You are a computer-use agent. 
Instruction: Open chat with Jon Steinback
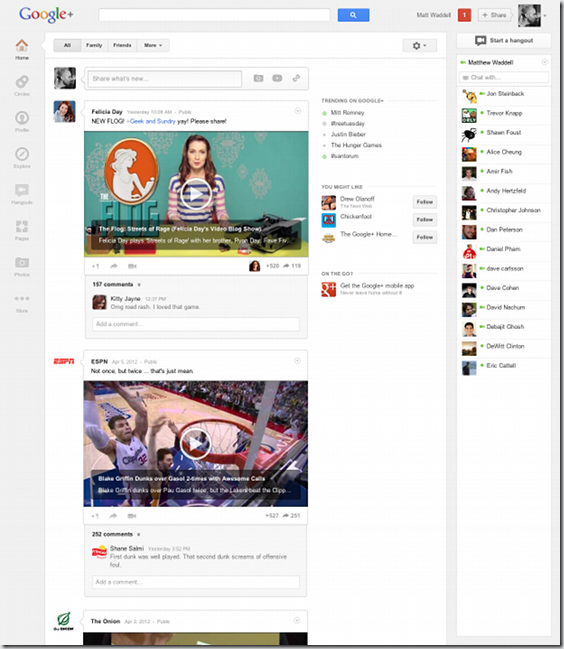click(504, 96)
